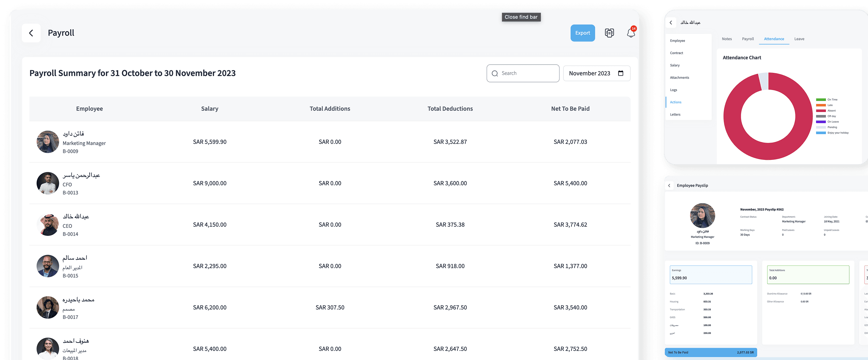The width and height of the screenshot is (868, 360).
Task: Click the back arrow next to Payroll
Action: pyautogui.click(x=31, y=33)
